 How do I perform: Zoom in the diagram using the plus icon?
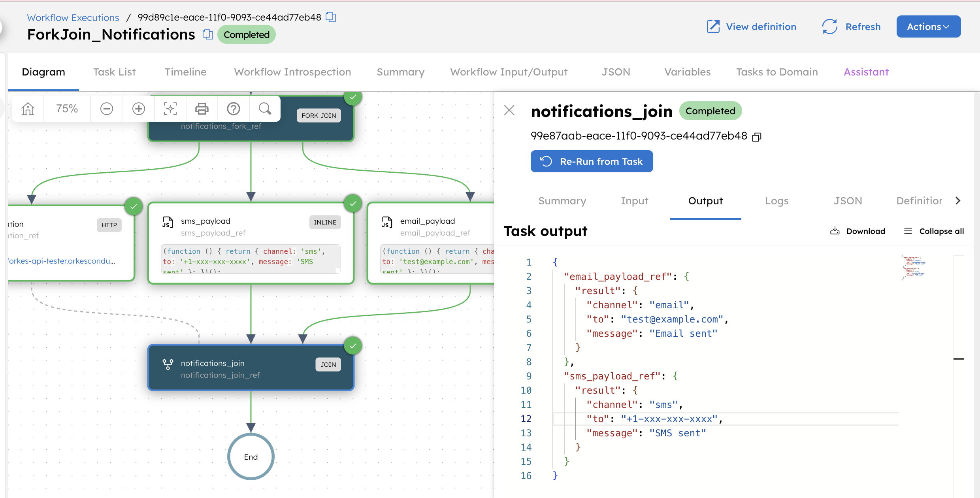(138, 109)
